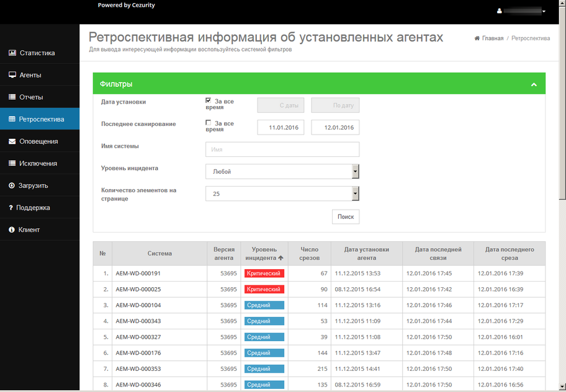Click the Отчеты list icon
Viewport: 566px width, 392px height.
[12, 97]
